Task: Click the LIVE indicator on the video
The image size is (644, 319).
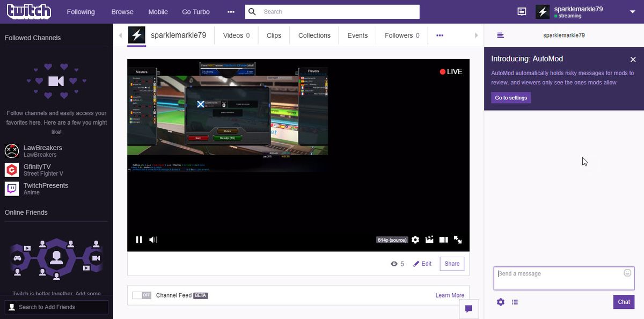Action: click(451, 71)
